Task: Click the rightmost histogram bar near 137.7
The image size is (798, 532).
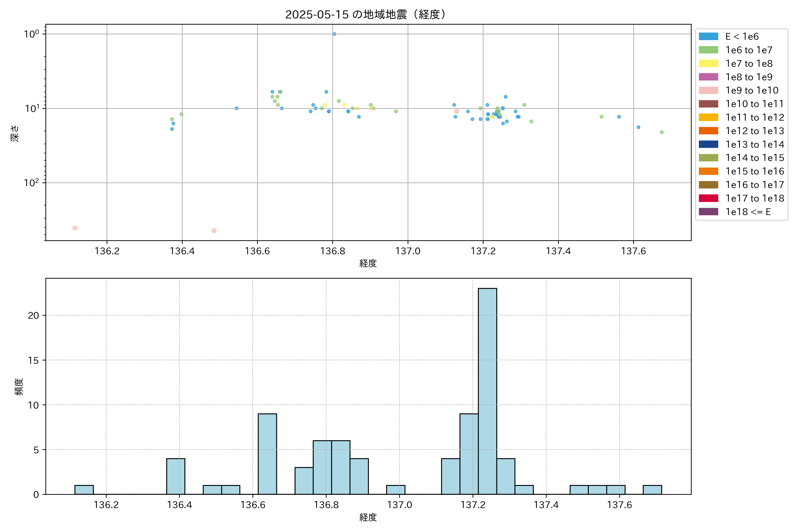Action: pyautogui.click(x=652, y=490)
